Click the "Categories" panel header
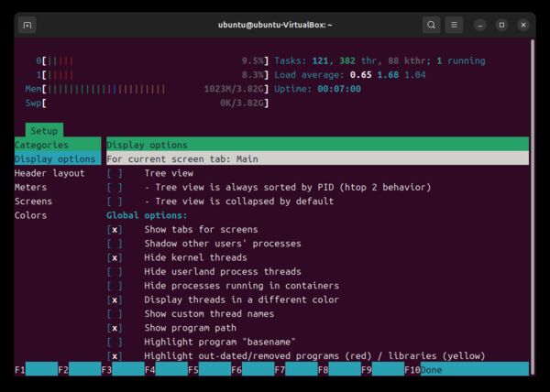The image size is (550, 392). point(58,145)
